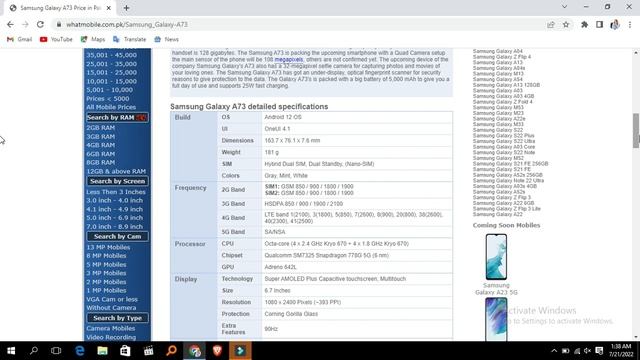Open Samsung Galaxy S22 Ultra link
This screenshot has height=360, width=640.
click(504, 141)
